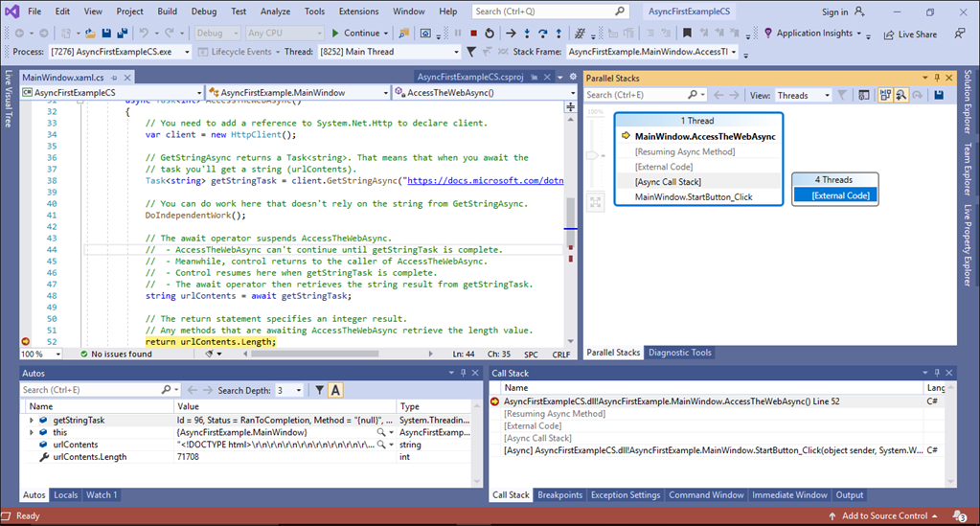The image size is (980, 526).
Task: Toggle auto-hide pin of Call Stack panel
Action: pos(937,373)
